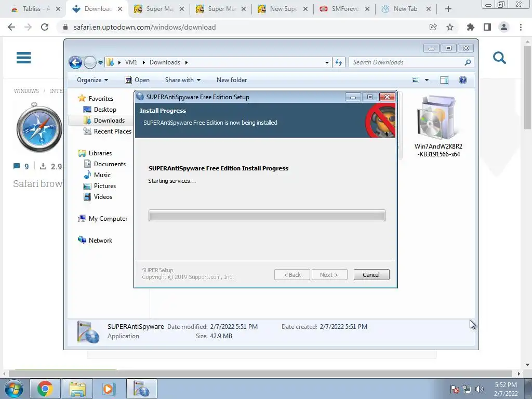532x399 pixels.
Task: Click WINDOWS breadcrumb link on webpage
Action: (x=26, y=91)
